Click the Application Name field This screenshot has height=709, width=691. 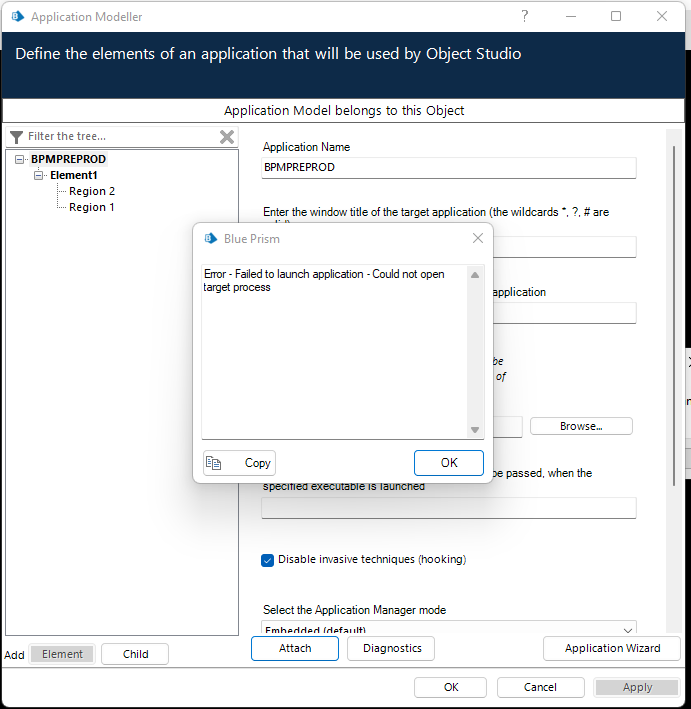pyautogui.click(x=449, y=167)
